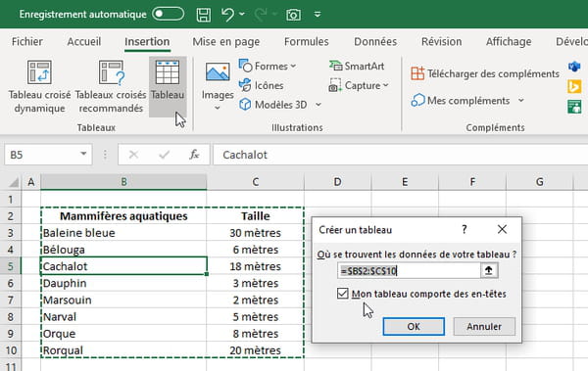588x371 pixels.
Task: Open the Undo history dropdown arrow
Action: click(242, 14)
